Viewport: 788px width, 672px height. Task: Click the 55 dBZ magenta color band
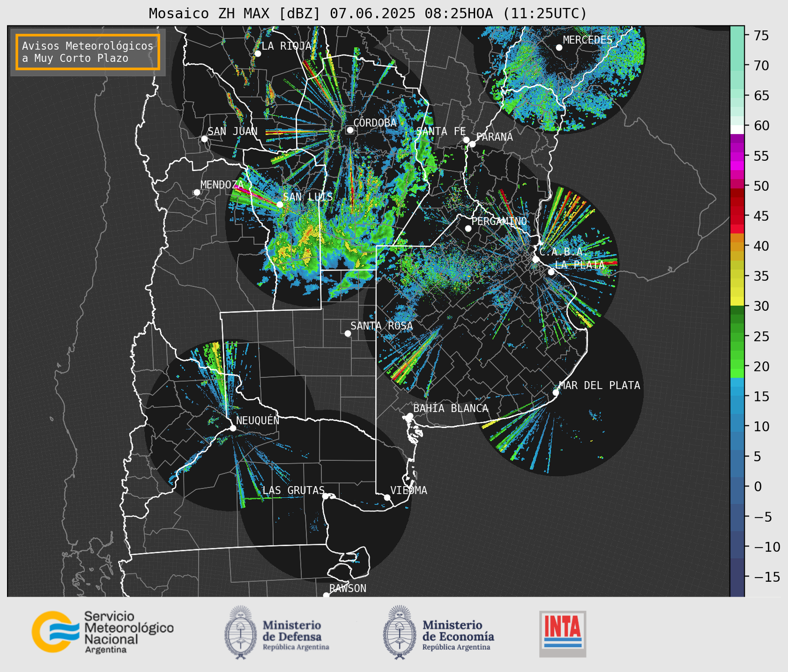tap(737, 156)
